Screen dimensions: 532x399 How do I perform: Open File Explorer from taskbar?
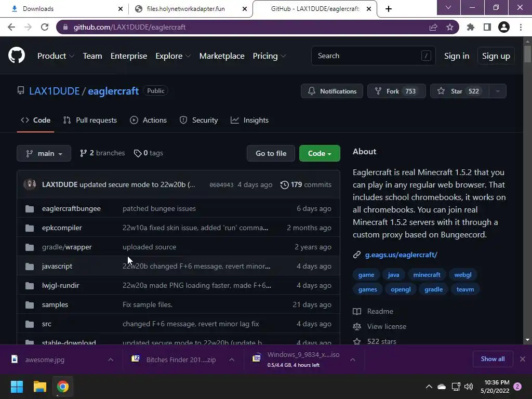click(x=39, y=387)
